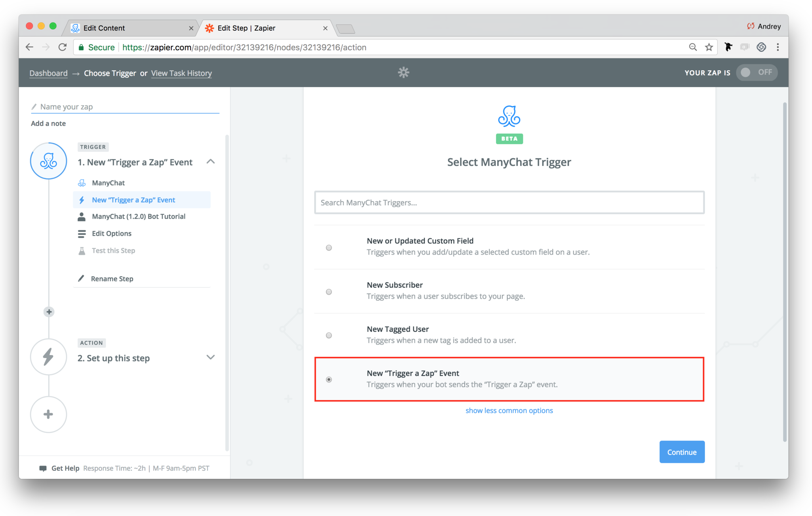Click the pencil icon beside Name your zap

[x=34, y=107]
